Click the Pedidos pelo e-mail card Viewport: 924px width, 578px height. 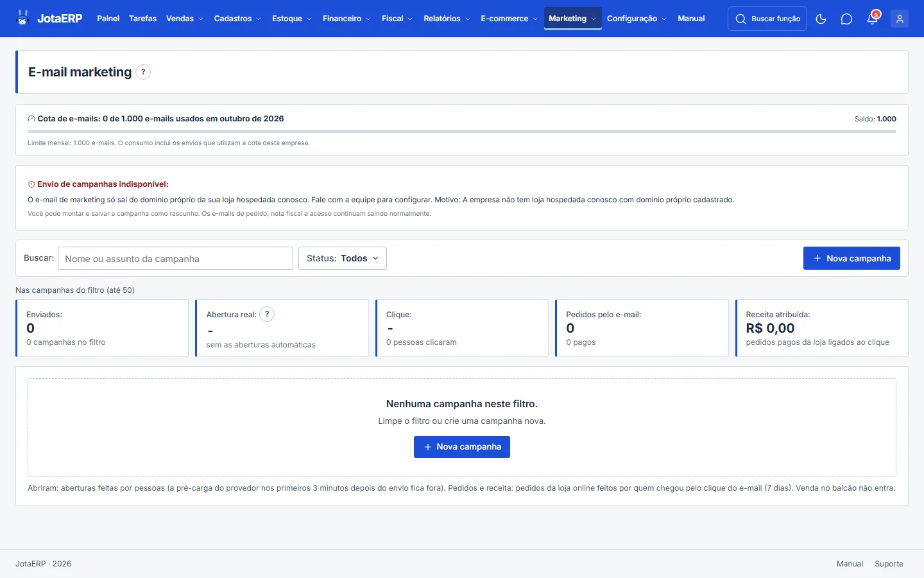tap(642, 328)
